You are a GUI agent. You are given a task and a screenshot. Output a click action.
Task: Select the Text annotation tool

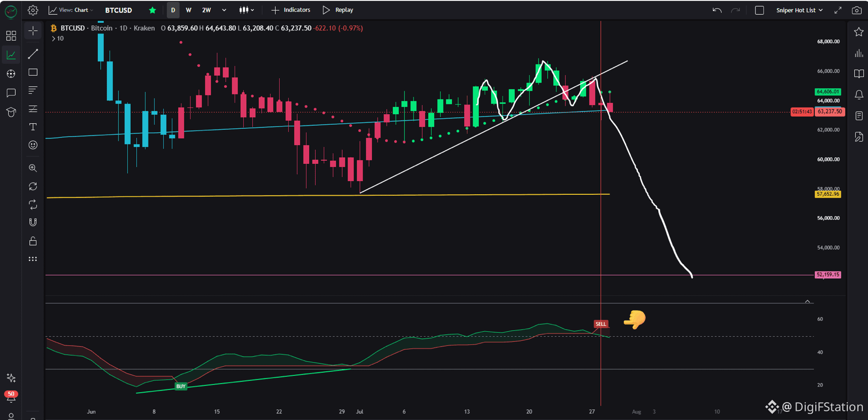[x=33, y=127]
